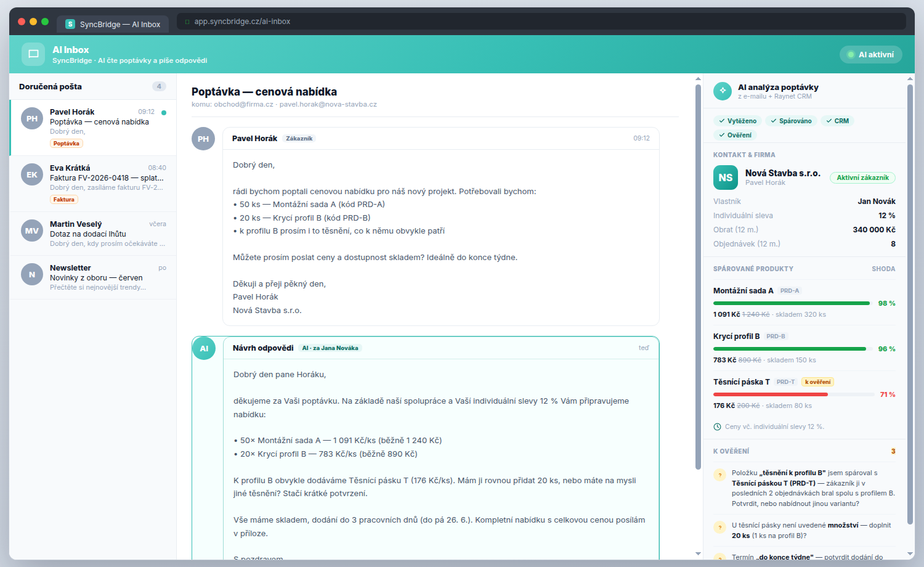Viewport: 924px width, 567px height.
Task: Click the K ověření count badge showing 3
Action: (893, 451)
